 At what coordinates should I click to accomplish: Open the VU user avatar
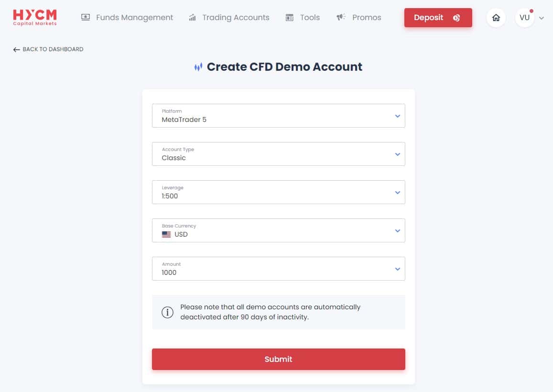point(524,18)
